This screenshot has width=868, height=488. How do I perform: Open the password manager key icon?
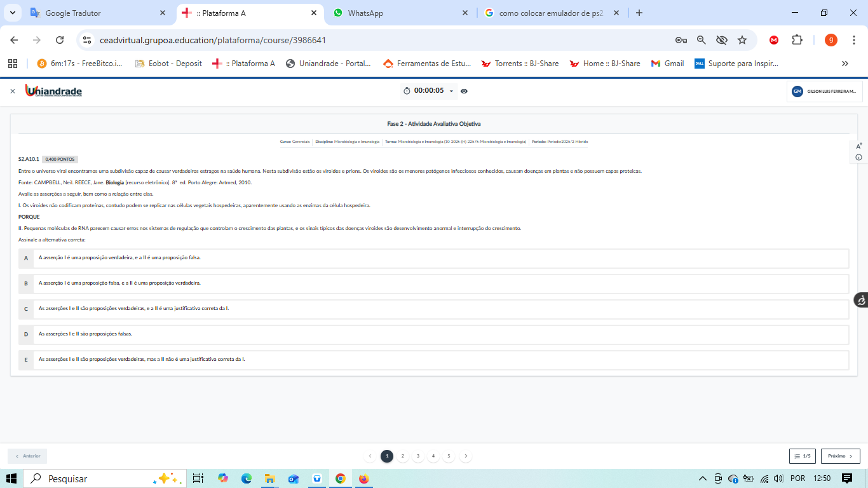(681, 40)
